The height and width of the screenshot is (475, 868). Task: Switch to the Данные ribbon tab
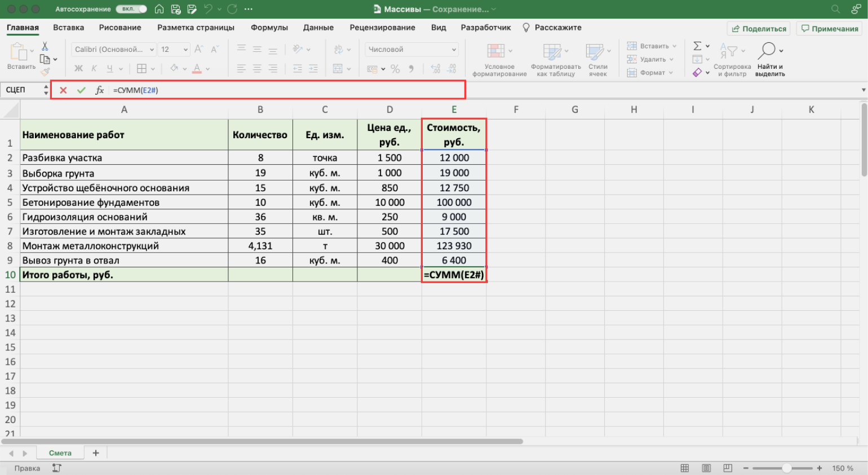[x=318, y=28]
